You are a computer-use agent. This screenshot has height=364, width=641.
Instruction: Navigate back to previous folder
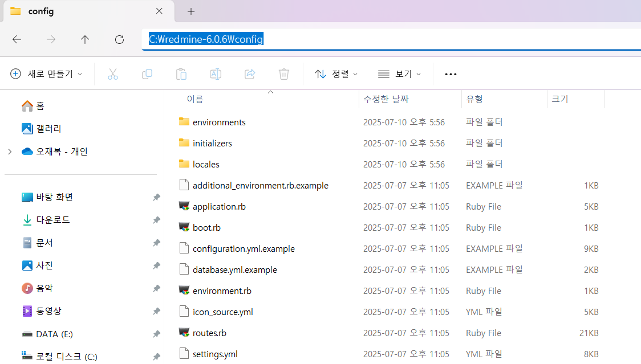coord(17,39)
